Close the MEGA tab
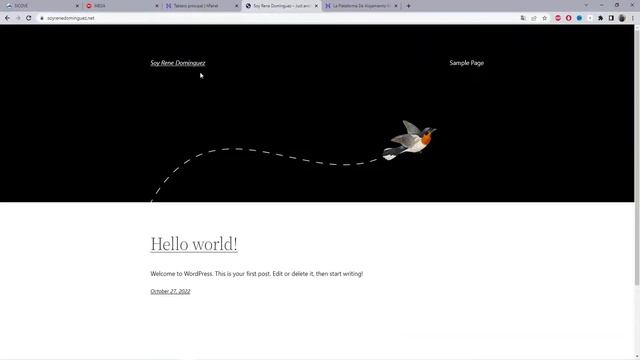Viewport: 640px width, 360px height. point(157,6)
